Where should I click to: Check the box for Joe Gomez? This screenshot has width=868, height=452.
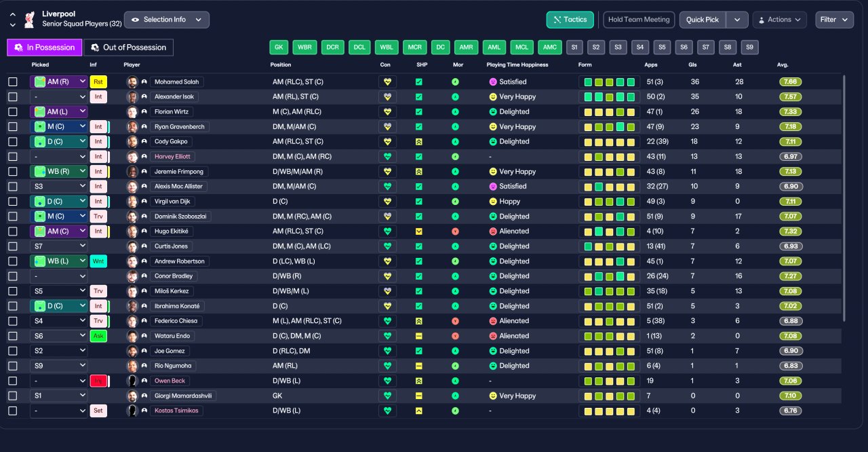[x=13, y=351]
